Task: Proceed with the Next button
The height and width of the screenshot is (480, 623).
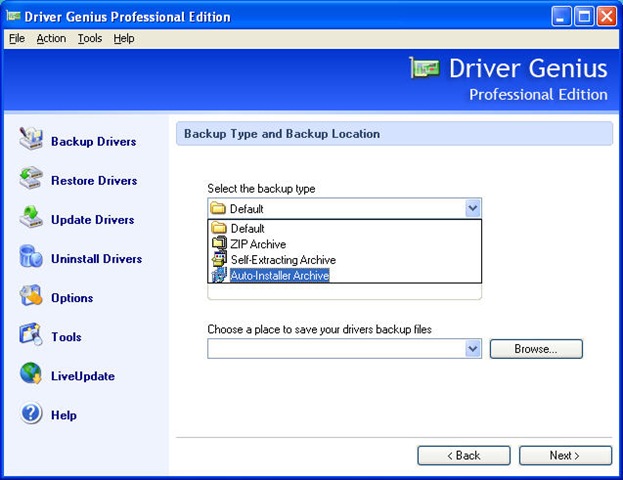Action: [x=565, y=455]
